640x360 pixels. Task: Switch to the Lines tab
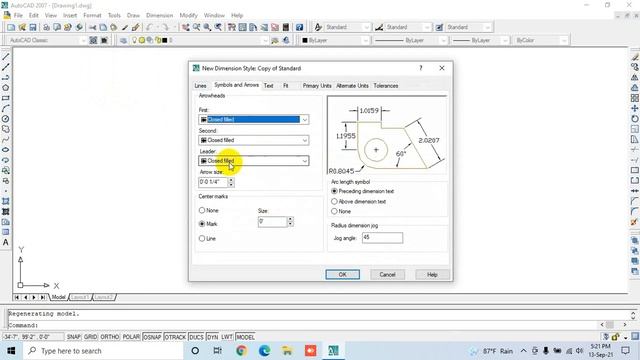(200, 86)
